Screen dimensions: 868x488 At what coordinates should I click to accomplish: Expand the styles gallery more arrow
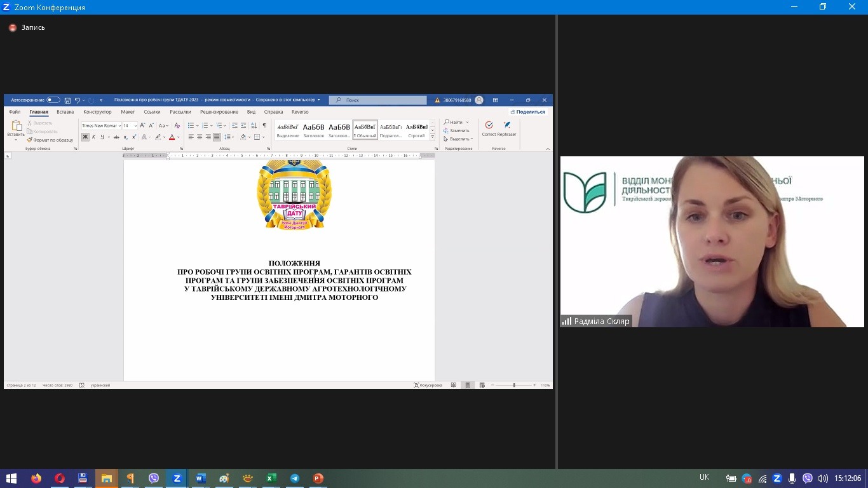pyautogui.click(x=432, y=137)
